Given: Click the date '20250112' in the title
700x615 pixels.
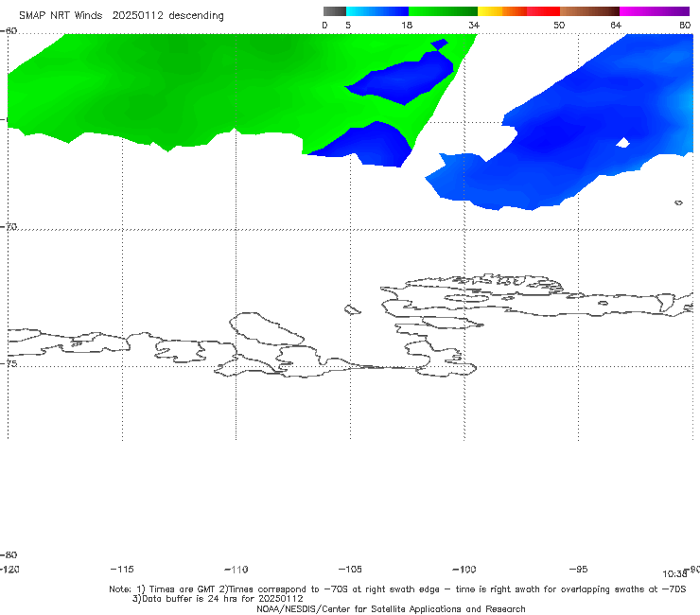Looking at the screenshot, I should pos(137,16).
